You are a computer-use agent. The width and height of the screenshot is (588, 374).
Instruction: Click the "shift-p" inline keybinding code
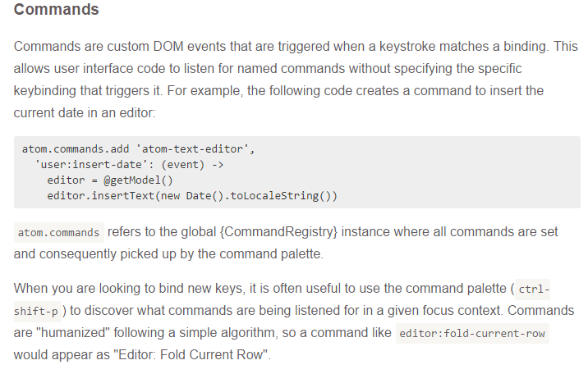click(x=34, y=312)
